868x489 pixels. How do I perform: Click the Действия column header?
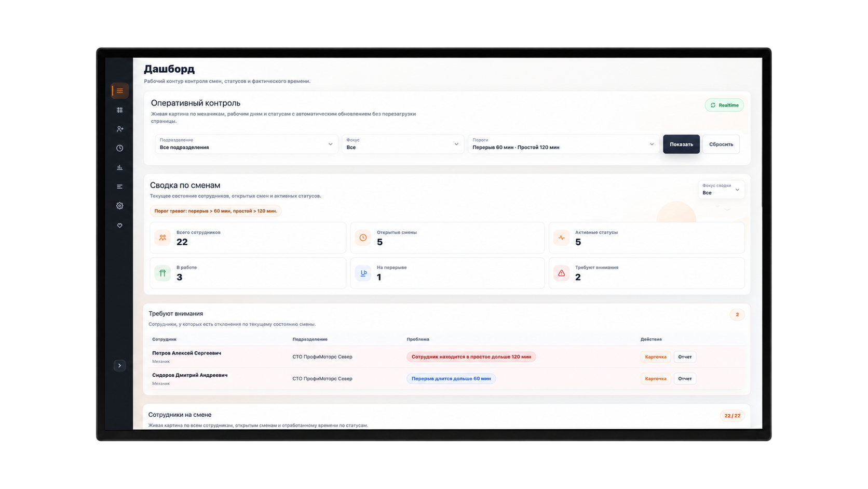(651, 339)
